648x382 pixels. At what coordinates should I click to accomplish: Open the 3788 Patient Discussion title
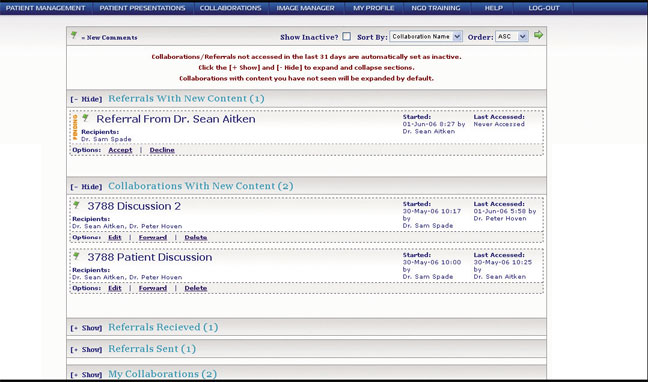pos(150,257)
